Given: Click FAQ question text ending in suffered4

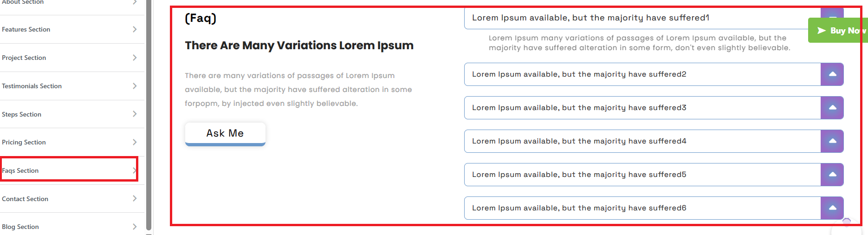Looking at the screenshot, I should (x=579, y=141).
